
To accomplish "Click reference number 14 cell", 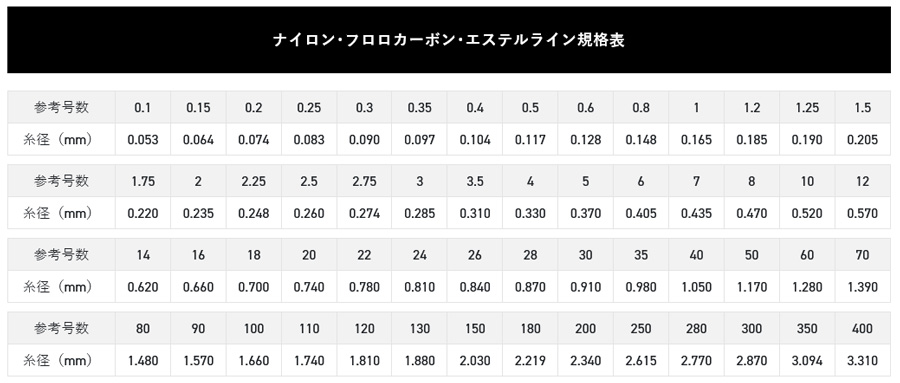I will coord(143,255).
